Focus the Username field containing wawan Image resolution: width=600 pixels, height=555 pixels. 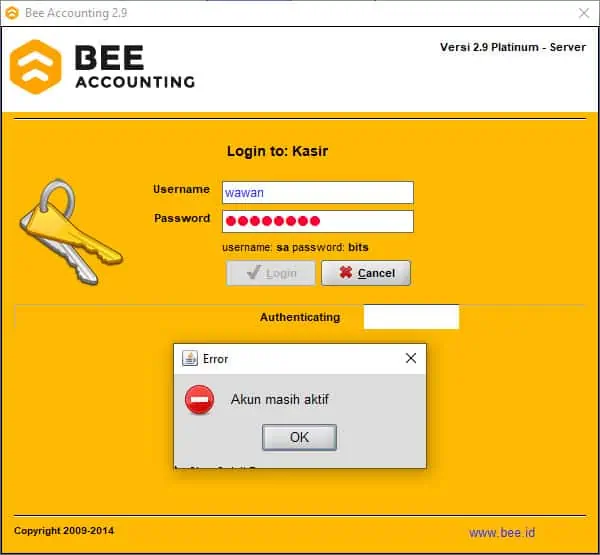coord(318,193)
